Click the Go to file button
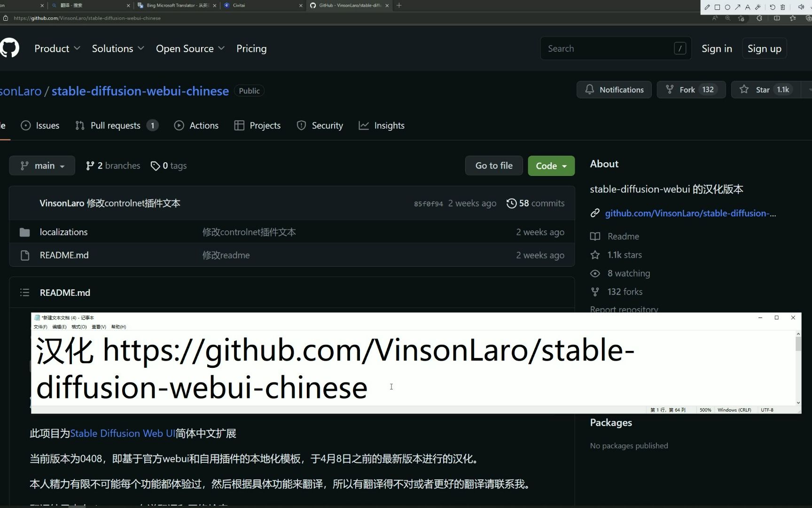The width and height of the screenshot is (812, 508). (x=493, y=165)
